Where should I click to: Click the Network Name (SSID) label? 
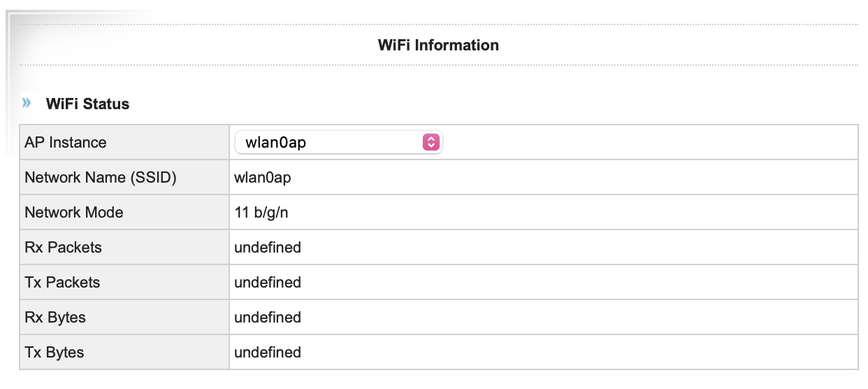pyautogui.click(x=101, y=178)
